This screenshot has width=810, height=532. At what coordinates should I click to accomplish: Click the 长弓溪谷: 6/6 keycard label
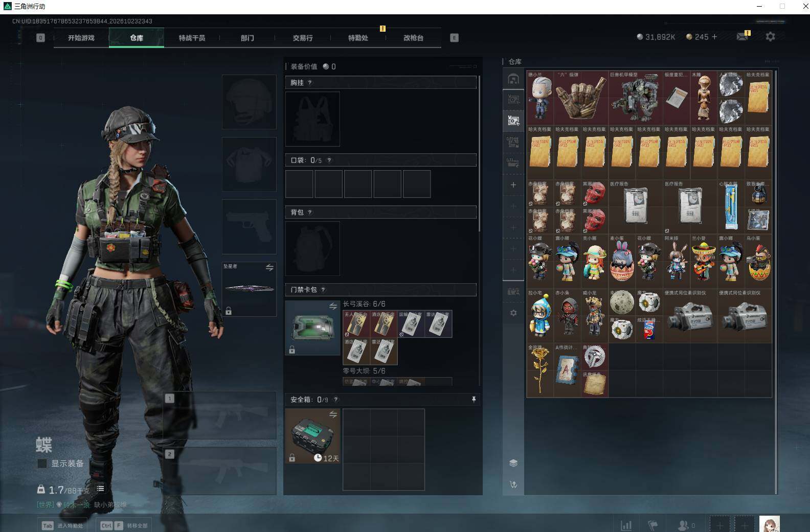364,304
